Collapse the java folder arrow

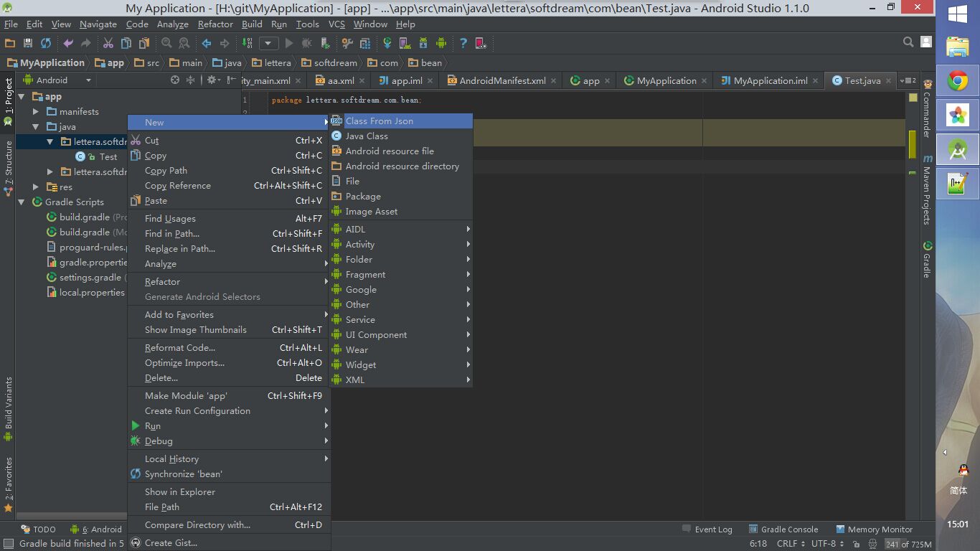36,127
